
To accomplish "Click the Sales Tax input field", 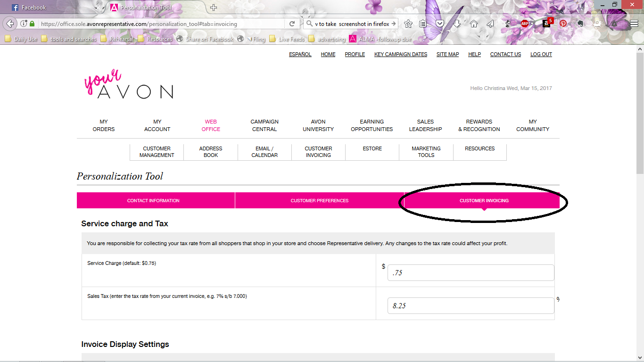I will tap(471, 305).
